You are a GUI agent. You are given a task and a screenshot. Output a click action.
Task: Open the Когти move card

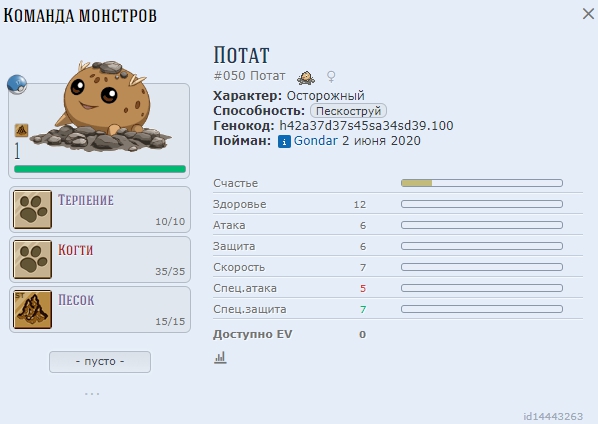[x=100, y=259]
